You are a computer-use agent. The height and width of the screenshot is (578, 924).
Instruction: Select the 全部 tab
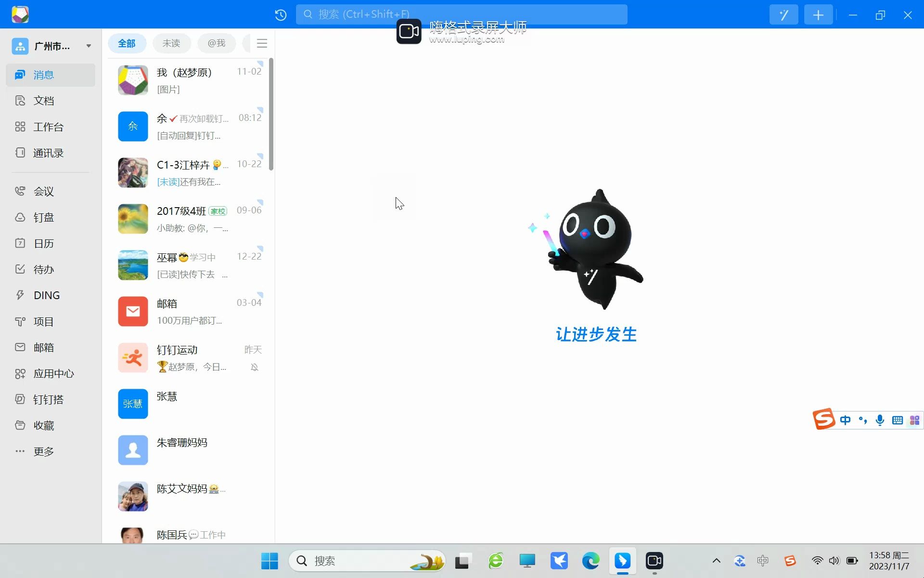[x=127, y=43]
